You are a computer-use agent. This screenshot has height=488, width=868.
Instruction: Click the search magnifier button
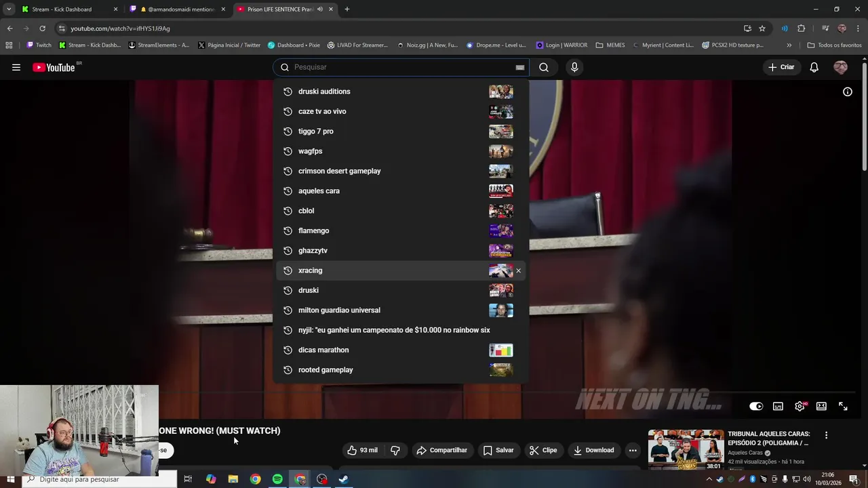[544, 67]
